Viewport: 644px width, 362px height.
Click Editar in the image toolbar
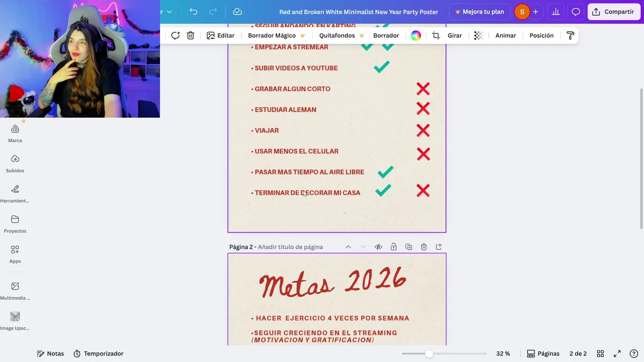[x=220, y=36]
